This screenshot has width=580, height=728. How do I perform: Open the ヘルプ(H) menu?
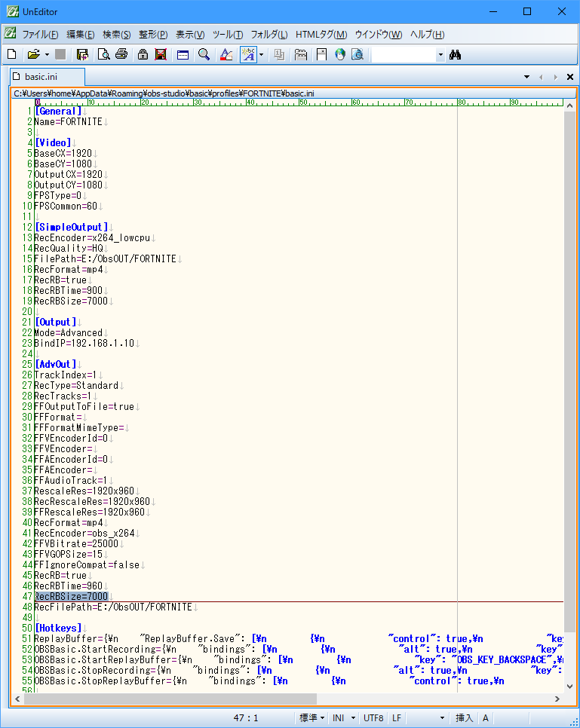click(427, 35)
